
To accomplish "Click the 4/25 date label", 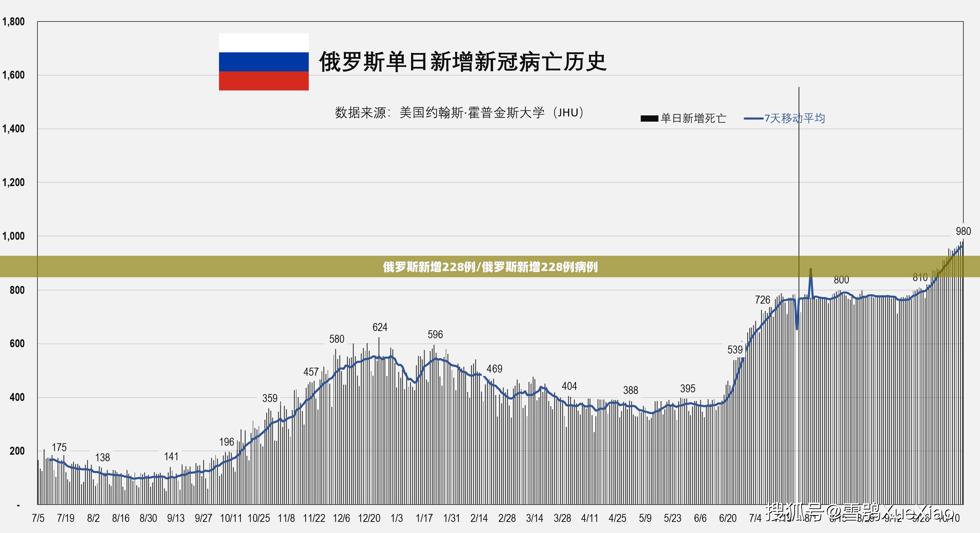I will [617, 518].
